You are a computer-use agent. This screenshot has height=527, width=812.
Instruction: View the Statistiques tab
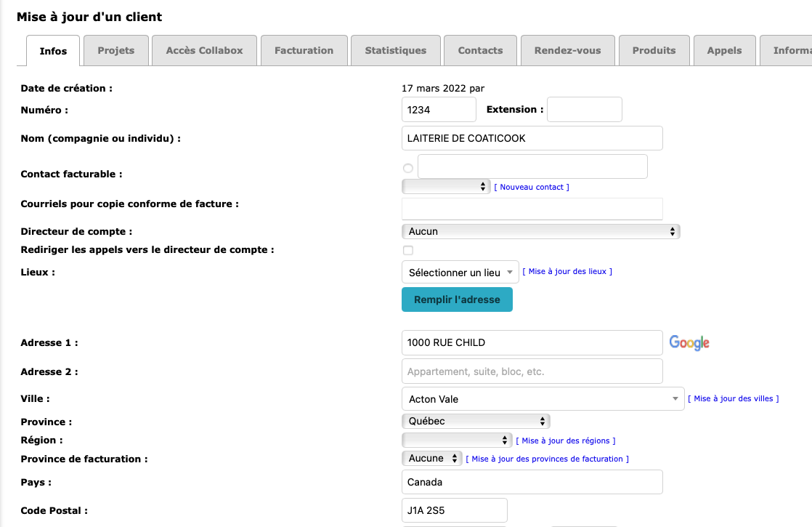pos(395,51)
